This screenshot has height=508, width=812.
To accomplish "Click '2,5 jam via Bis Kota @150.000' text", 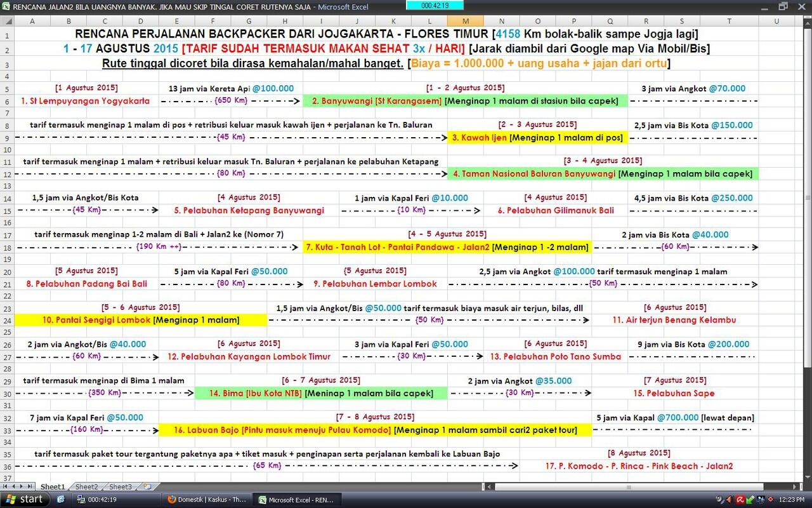I will pos(693,126).
